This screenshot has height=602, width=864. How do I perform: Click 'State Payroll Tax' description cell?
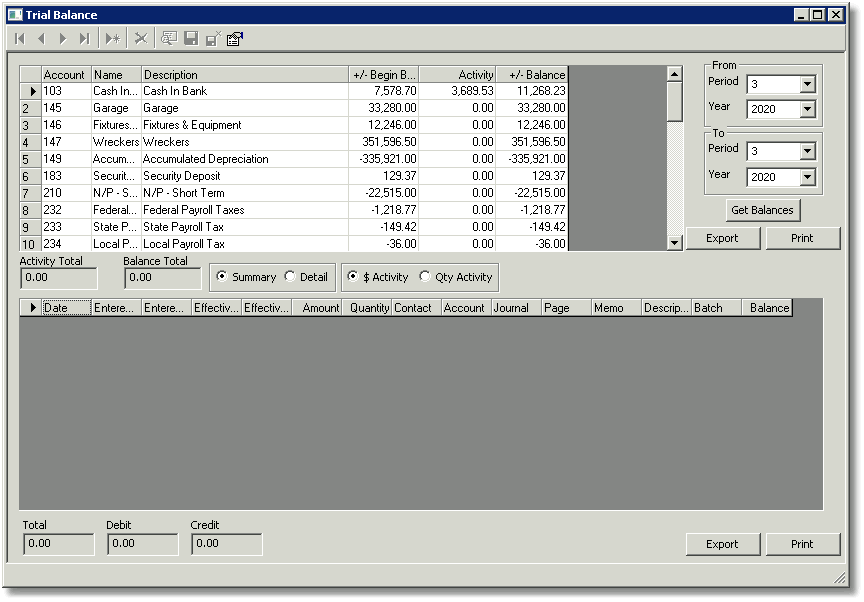[x=245, y=227]
